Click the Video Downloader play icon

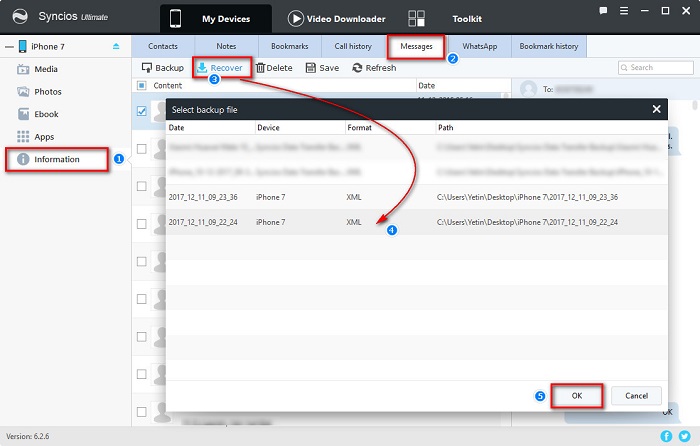(x=296, y=19)
